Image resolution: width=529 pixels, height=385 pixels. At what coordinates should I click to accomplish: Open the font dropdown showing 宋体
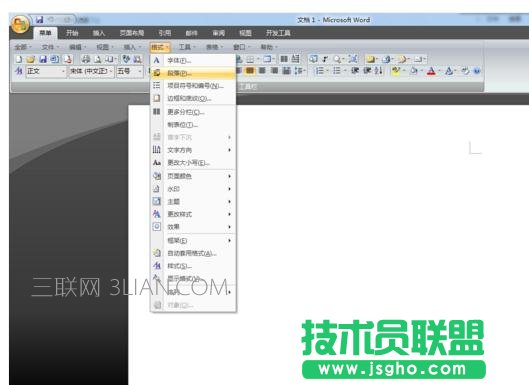pos(91,71)
